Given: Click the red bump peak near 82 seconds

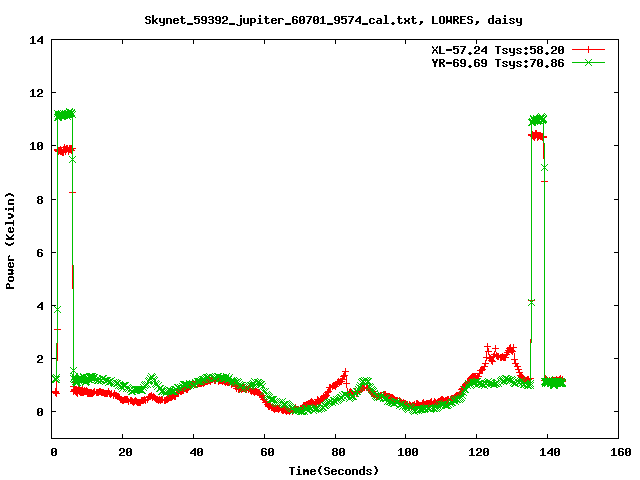Looking at the screenshot, I should [344, 376].
